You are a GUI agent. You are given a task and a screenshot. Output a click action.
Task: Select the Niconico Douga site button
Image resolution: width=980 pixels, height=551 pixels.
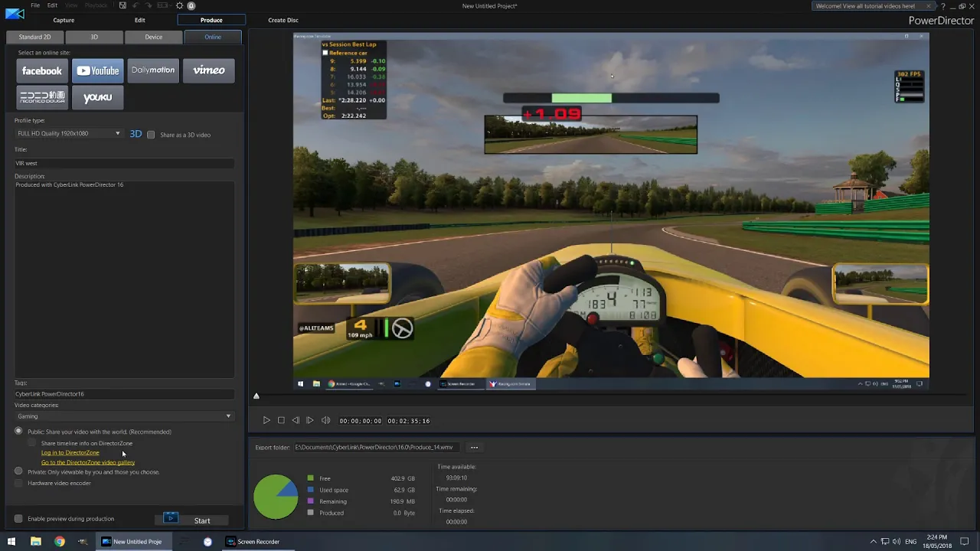[x=41, y=97]
